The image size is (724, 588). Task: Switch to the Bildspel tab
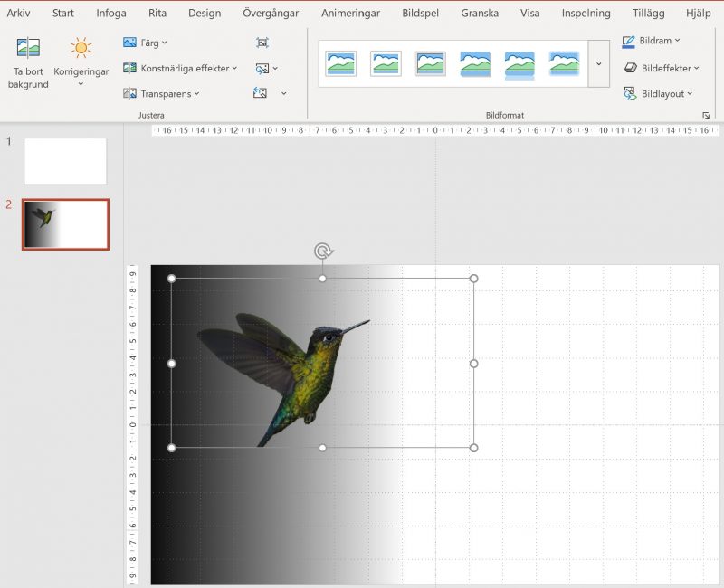[x=420, y=13]
